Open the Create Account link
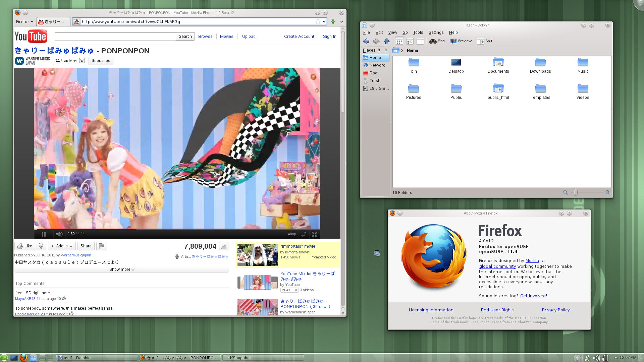The width and height of the screenshot is (644, 362). [299, 37]
